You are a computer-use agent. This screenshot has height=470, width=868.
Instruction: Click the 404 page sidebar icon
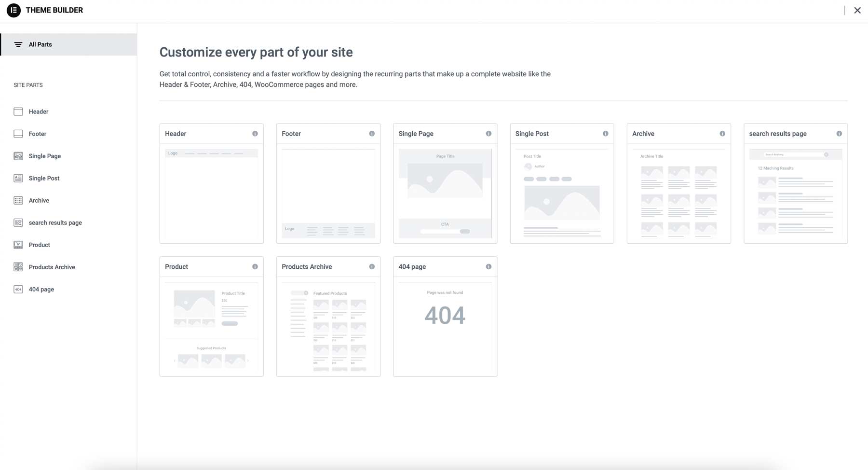click(18, 289)
